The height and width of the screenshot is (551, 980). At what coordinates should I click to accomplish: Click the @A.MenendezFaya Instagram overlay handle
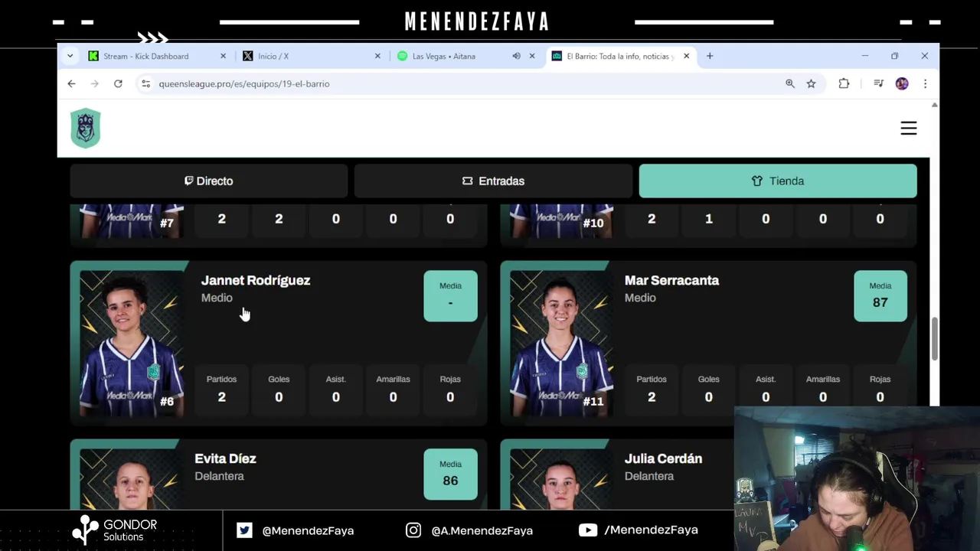tap(482, 530)
